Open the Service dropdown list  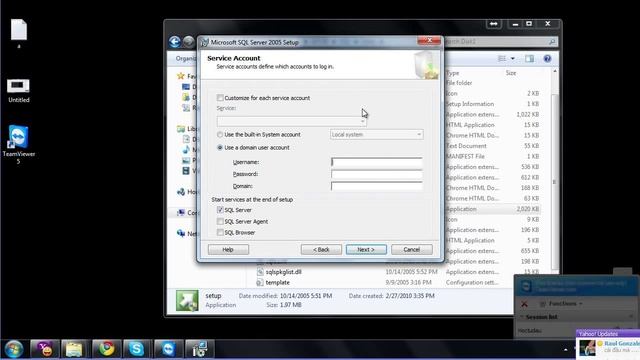[x=291, y=121]
